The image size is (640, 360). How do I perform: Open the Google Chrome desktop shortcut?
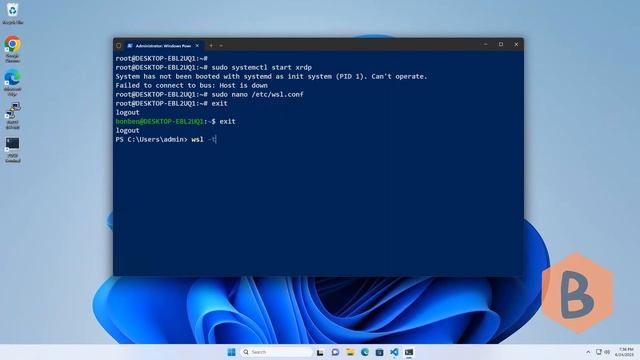[x=12, y=48]
